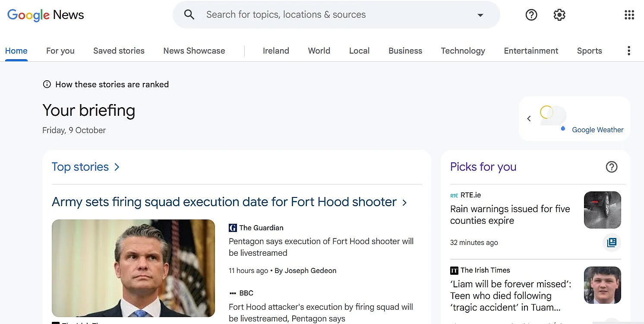The height and width of the screenshot is (324, 644).
Task: Switch to the For you tab
Action: pos(60,51)
